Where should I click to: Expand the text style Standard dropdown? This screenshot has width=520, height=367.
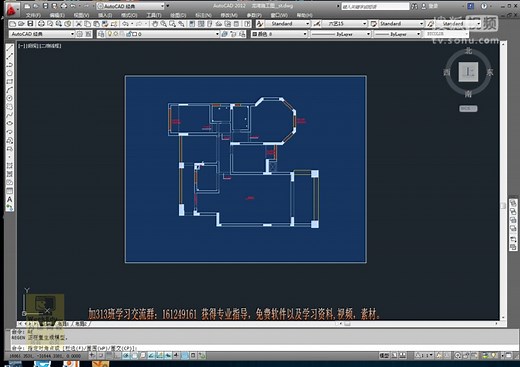(307, 24)
